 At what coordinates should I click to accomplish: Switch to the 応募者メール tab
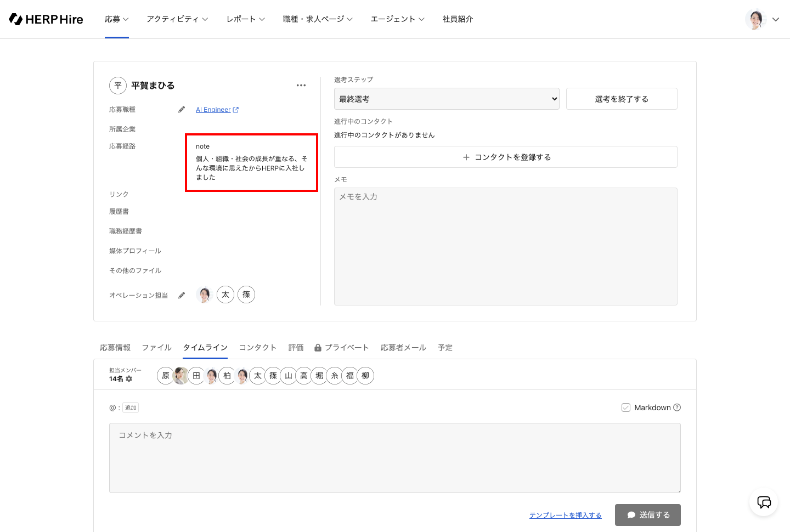click(x=403, y=348)
